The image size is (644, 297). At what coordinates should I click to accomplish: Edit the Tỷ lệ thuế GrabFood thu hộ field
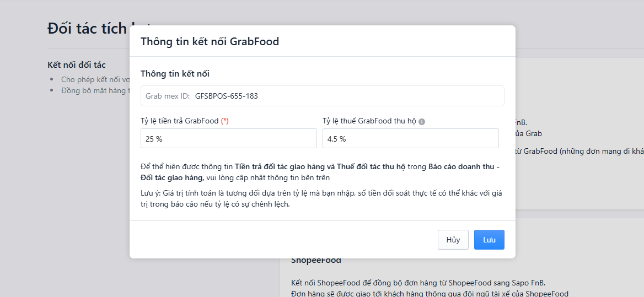click(411, 139)
